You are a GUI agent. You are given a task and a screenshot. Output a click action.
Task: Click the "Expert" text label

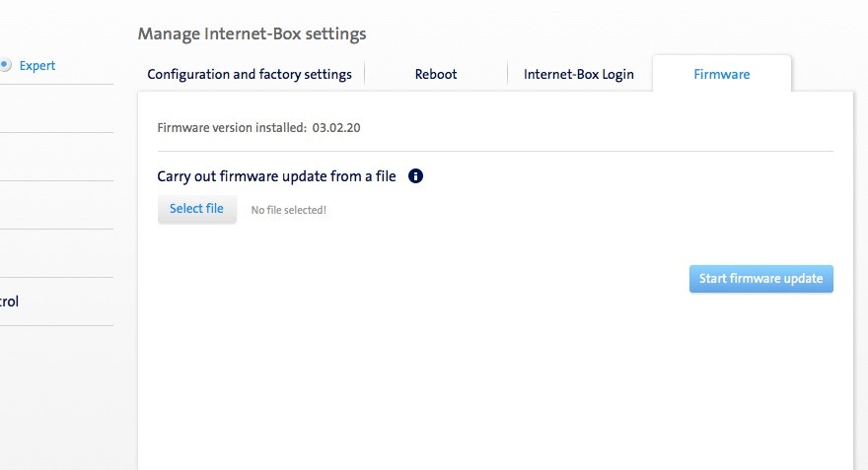(37, 66)
